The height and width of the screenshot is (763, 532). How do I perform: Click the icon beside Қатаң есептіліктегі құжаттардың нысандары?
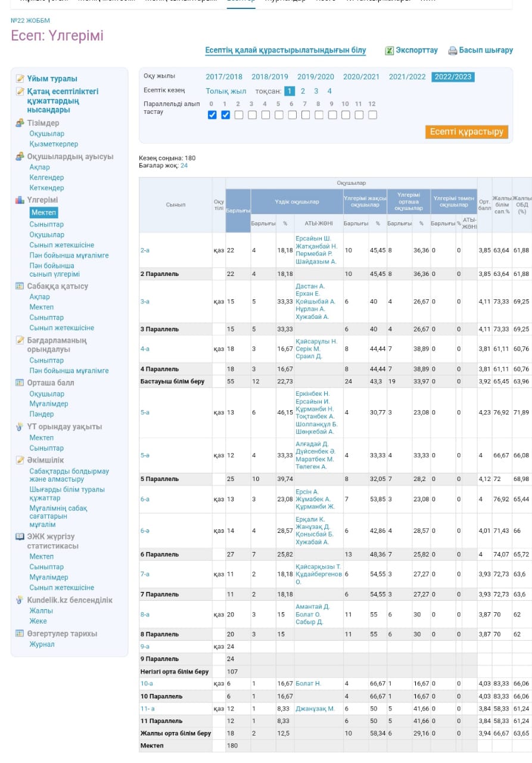(x=20, y=92)
